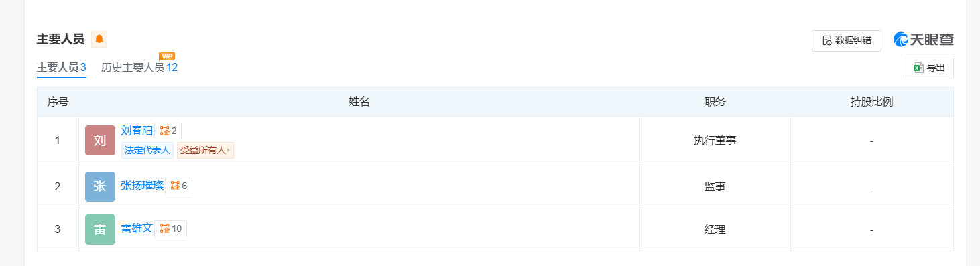Open 雷雄文's related companies badge 10
Image resolution: width=980 pixels, height=266 pixels.
click(x=171, y=228)
